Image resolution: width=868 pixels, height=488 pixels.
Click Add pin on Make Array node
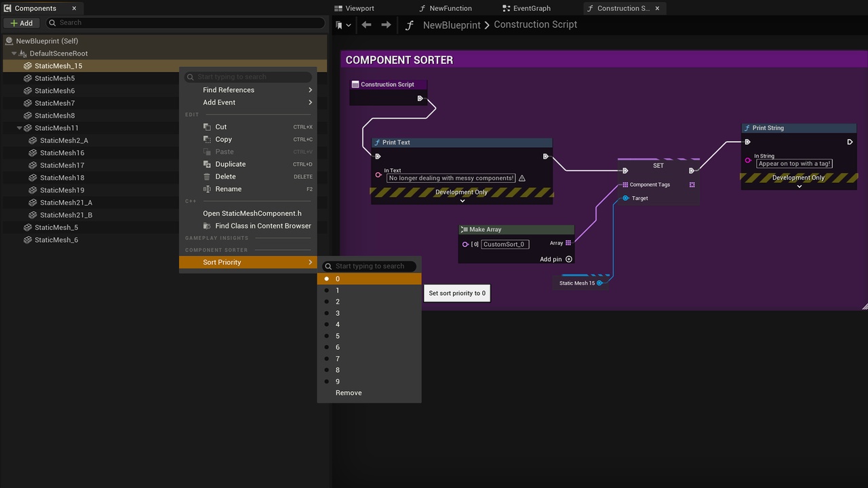[556, 259]
